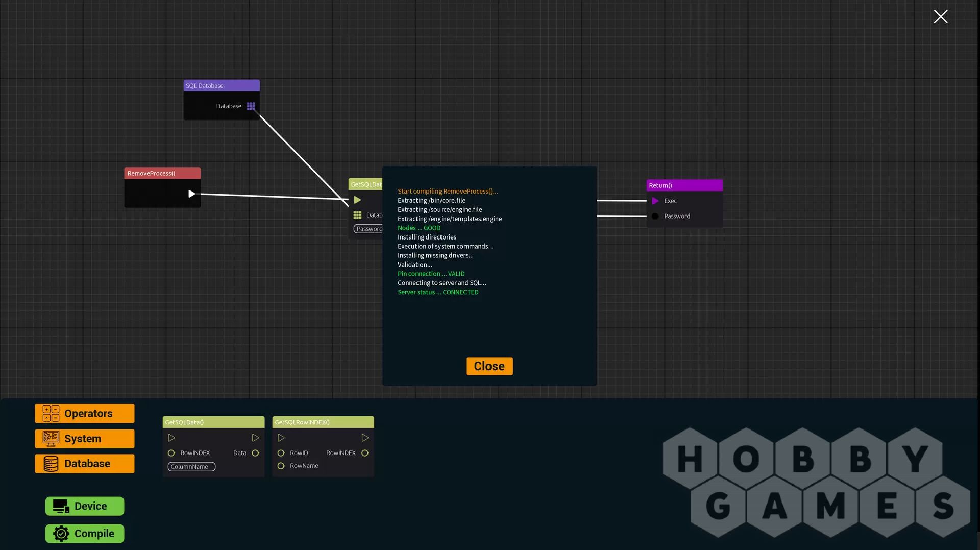Image resolution: width=980 pixels, height=550 pixels.
Task: Click the Password input pin on Return() node
Action: point(655,216)
